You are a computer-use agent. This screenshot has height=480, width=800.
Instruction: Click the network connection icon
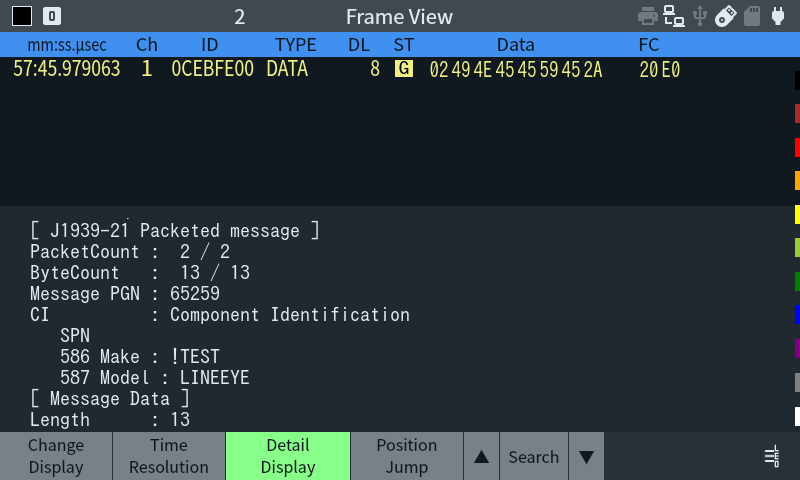(x=674, y=16)
